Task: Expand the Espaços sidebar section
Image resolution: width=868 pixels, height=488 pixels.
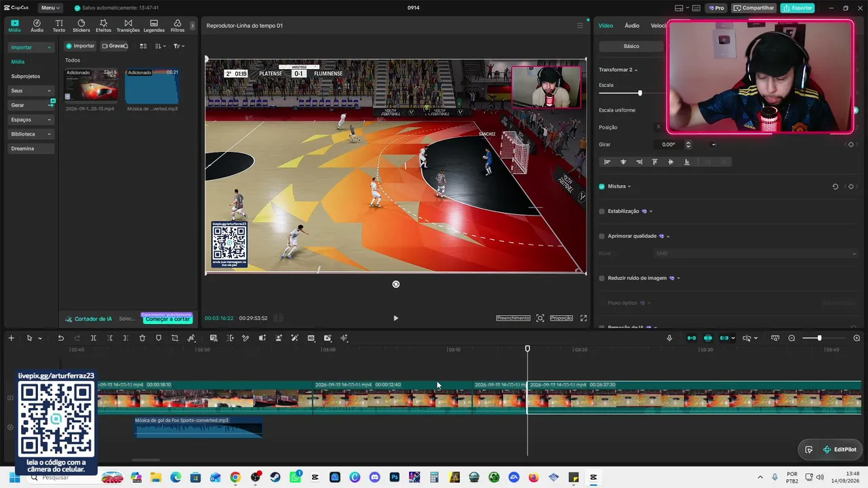Action: click(x=31, y=119)
